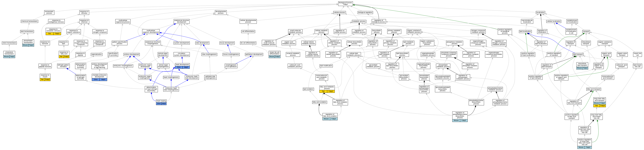Click the 'lipid modification' node
644x150 pixels.
[x=326, y=66]
